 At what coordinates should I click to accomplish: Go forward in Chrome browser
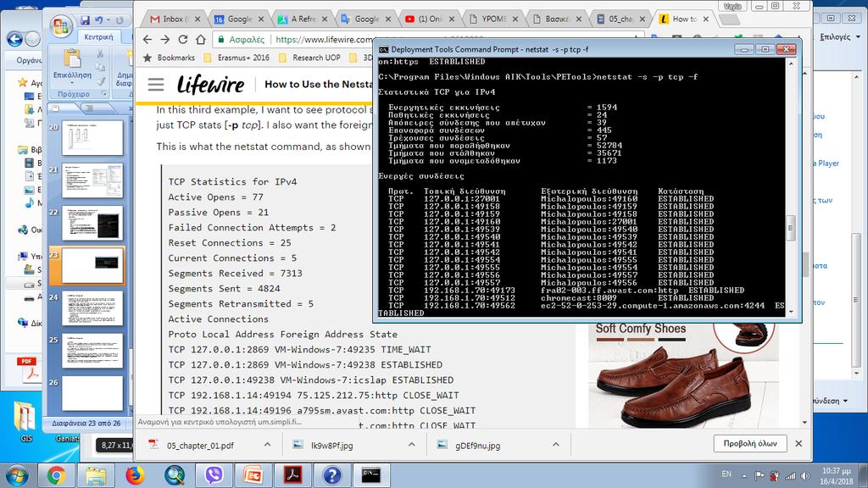165,39
